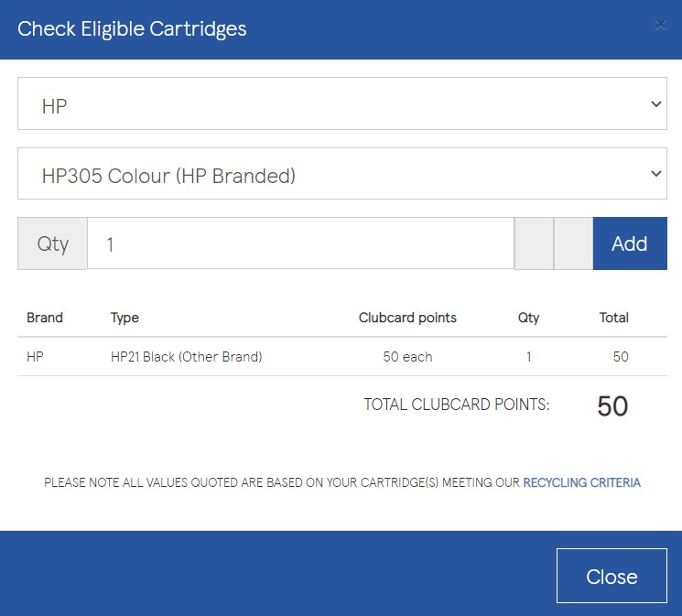The width and height of the screenshot is (682, 616).
Task: Click the large total Clubcard points value
Action: (612, 405)
